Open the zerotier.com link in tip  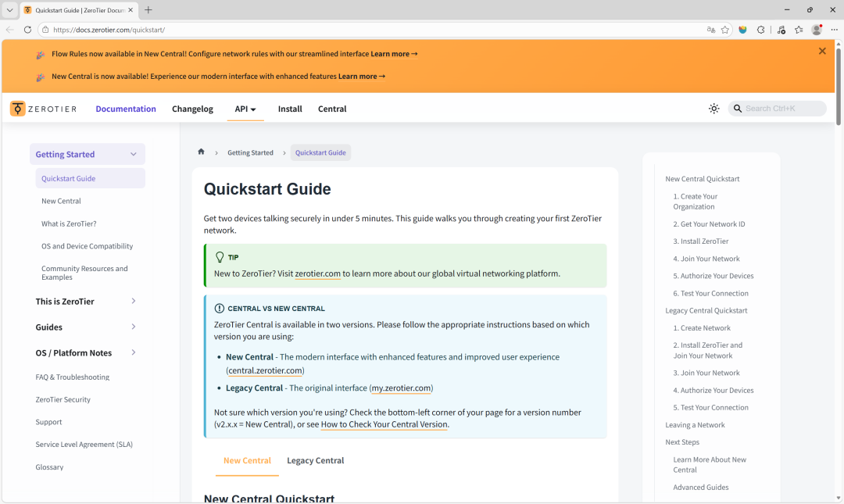(317, 273)
